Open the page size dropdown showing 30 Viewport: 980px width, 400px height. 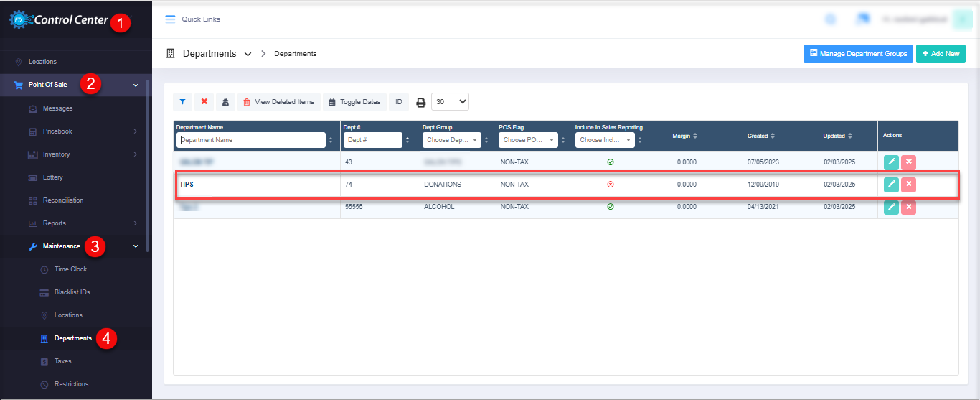pos(451,102)
